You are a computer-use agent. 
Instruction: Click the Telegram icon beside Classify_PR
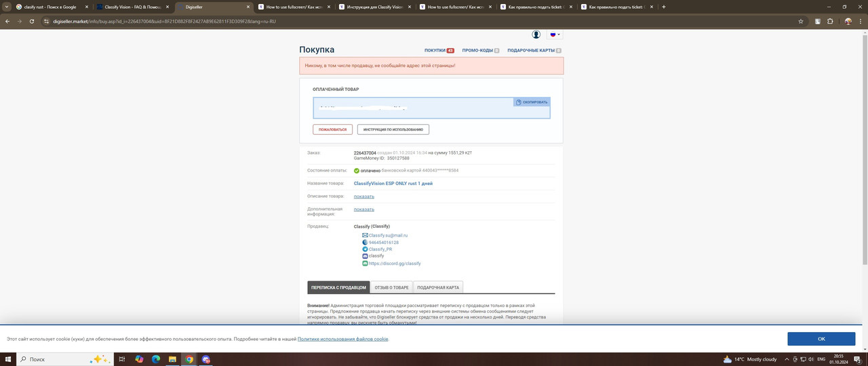click(365, 249)
